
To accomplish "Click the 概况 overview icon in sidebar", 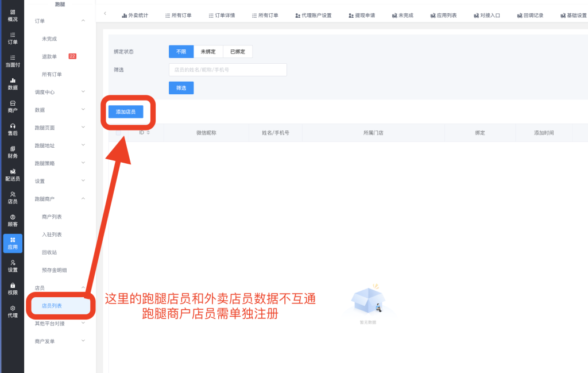I will (12, 16).
